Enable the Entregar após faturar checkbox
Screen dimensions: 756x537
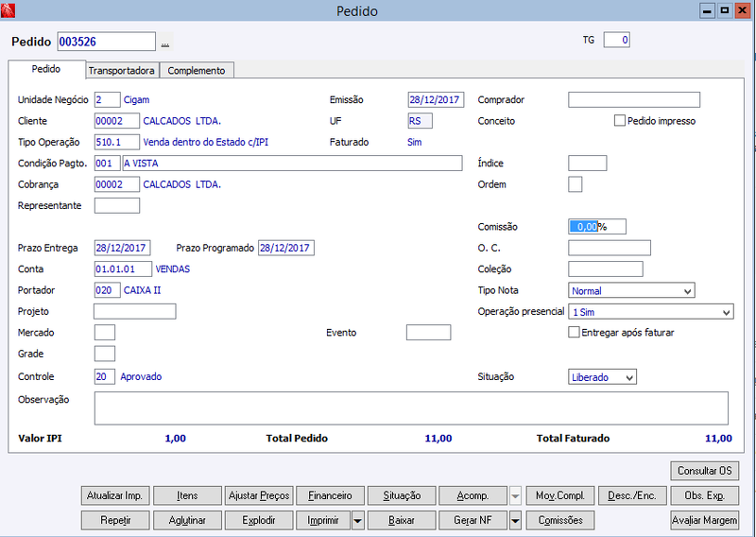pyautogui.click(x=574, y=332)
